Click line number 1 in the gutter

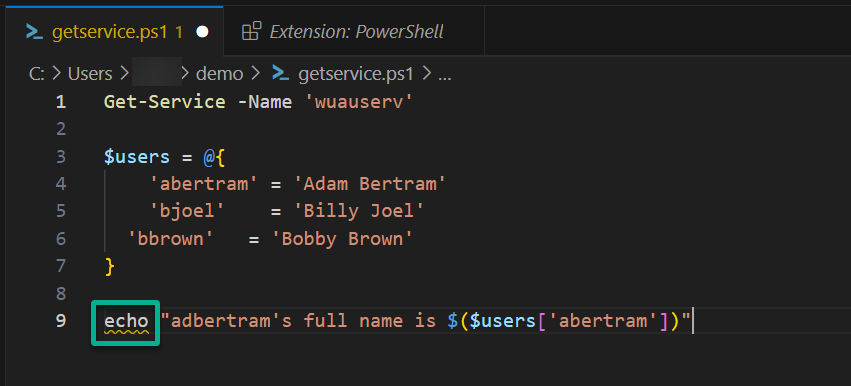[61, 102]
